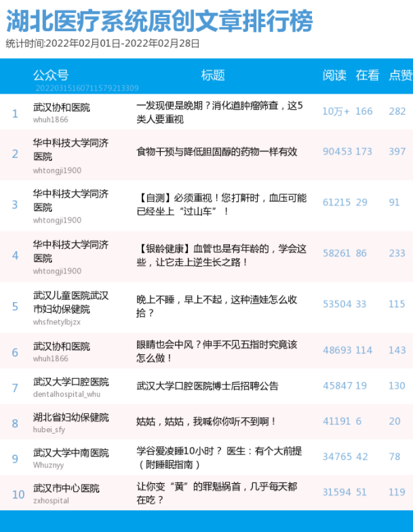Open the article 让你变"黄"的罪魁祸首
The image size is (413, 532).
(217, 493)
